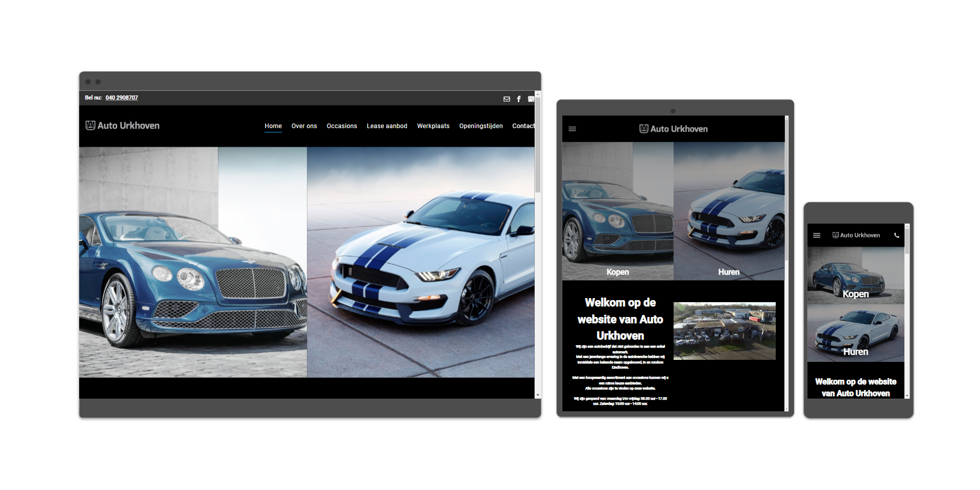Click the email envelope icon in desktop top bar
980x490 pixels.
(507, 99)
